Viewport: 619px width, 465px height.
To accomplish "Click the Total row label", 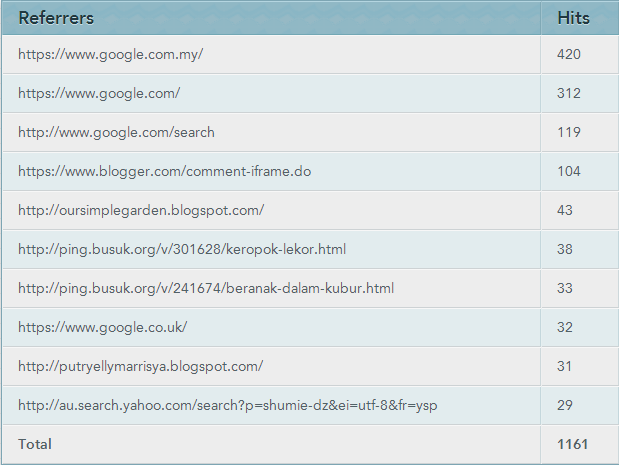I will [35, 444].
